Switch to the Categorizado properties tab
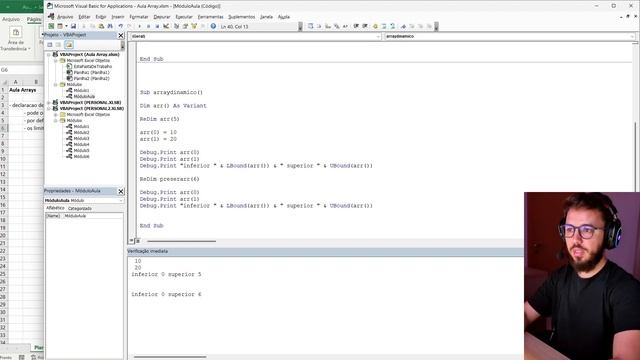This screenshot has height=360, width=640. tap(80, 209)
